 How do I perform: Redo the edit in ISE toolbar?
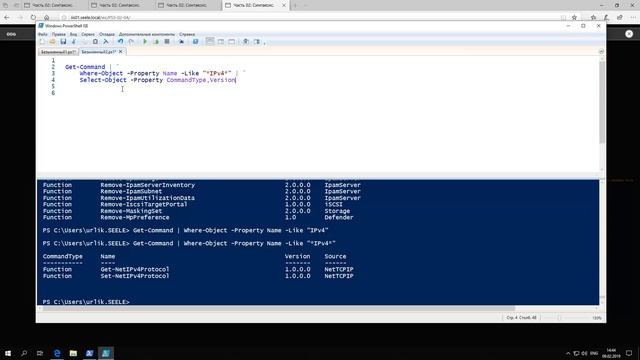click(x=131, y=42)
